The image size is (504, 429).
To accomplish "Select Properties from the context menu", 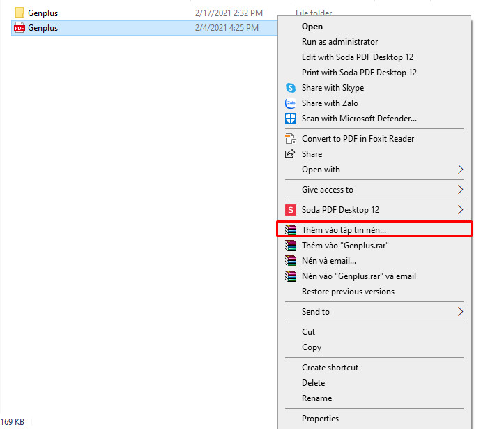I will (x=320, y=419).
